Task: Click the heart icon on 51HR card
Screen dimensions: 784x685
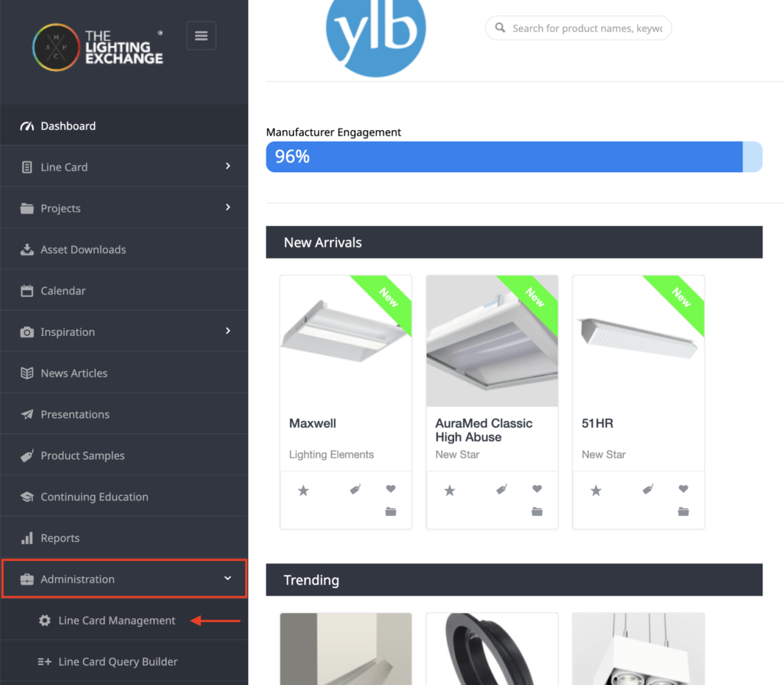Action: click(683, 488)
